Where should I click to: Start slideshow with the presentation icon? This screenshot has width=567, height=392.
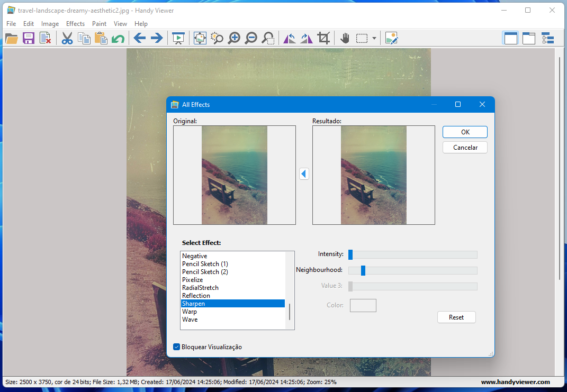tap(178, 38)
